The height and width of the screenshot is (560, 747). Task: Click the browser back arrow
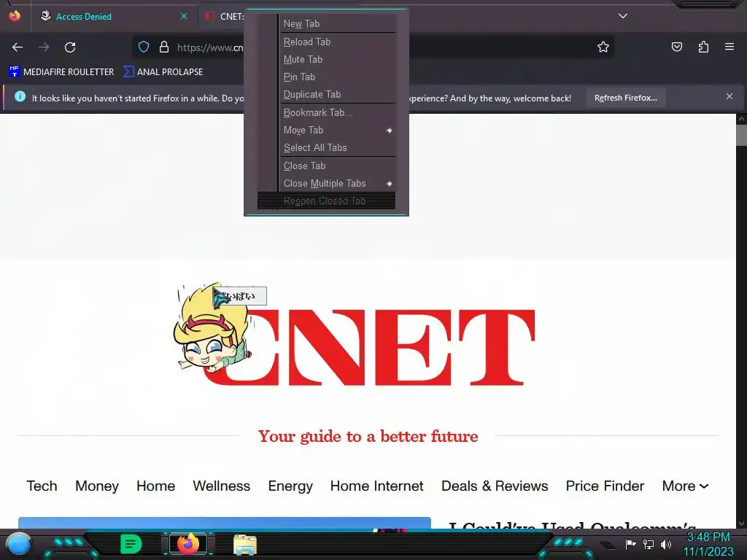point(18,47)
